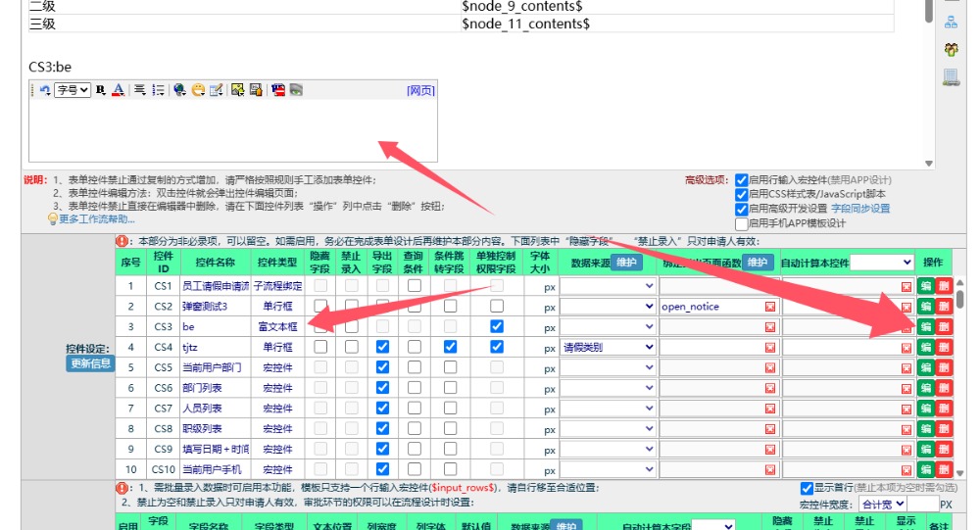Click the 更新信息 button
The height and width of the screenshot is (530, 980).
89,363
